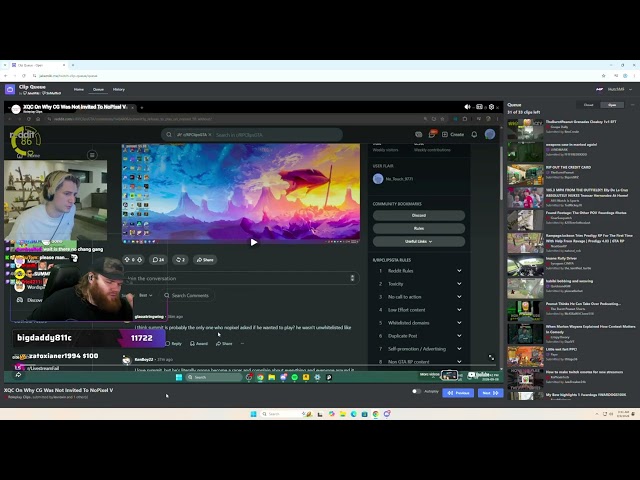Click the YouTube logo on the player
The width and height of the screenshot is (640, 480).
point(480,374)
